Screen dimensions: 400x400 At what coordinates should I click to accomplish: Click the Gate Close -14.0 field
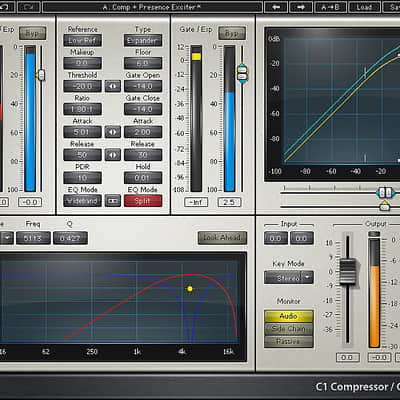tap(143, 109)
